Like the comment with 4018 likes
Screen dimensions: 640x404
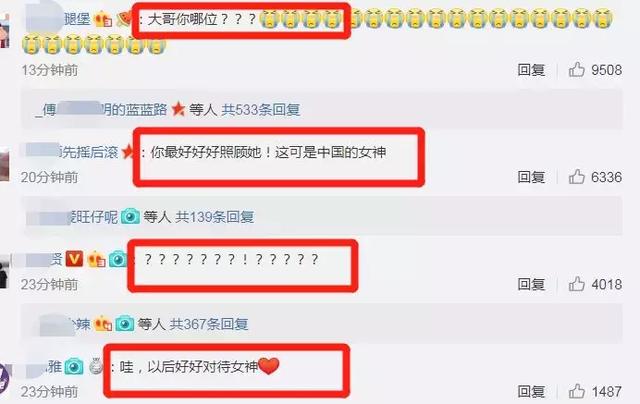pos(576,284)
